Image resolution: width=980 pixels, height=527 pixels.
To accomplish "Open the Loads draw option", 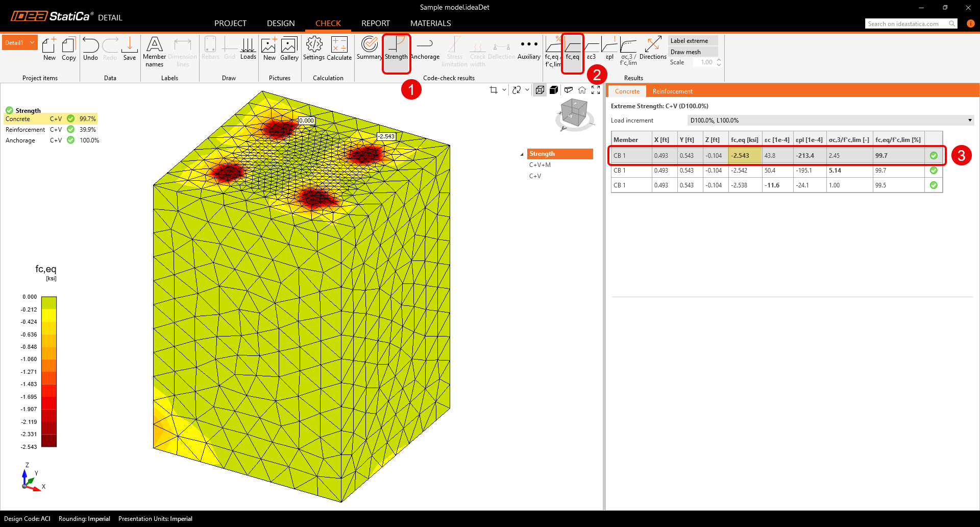I will [x=248, y=49].
